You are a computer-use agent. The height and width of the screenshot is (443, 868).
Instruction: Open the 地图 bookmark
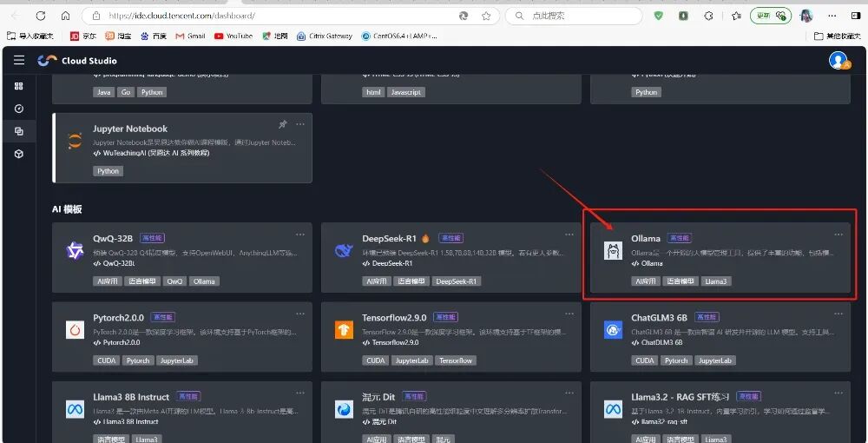pyautogui.click(x=275, y=36)
